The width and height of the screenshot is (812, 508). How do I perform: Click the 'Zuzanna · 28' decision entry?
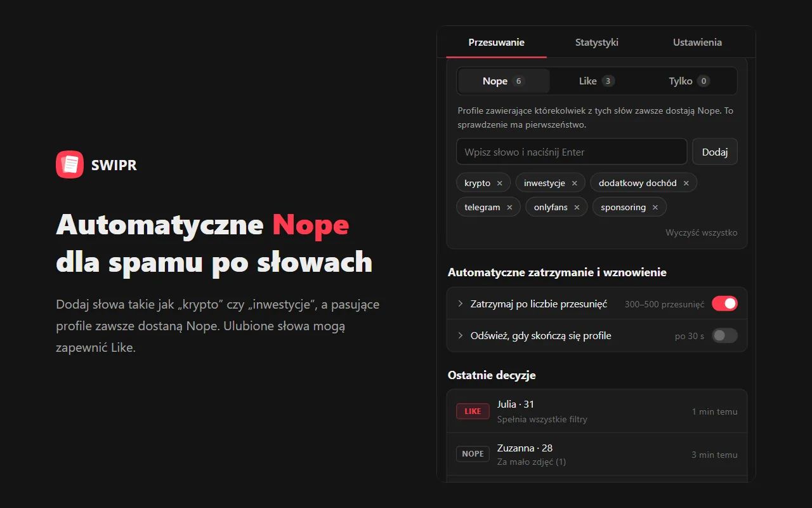tap(597, 454)
